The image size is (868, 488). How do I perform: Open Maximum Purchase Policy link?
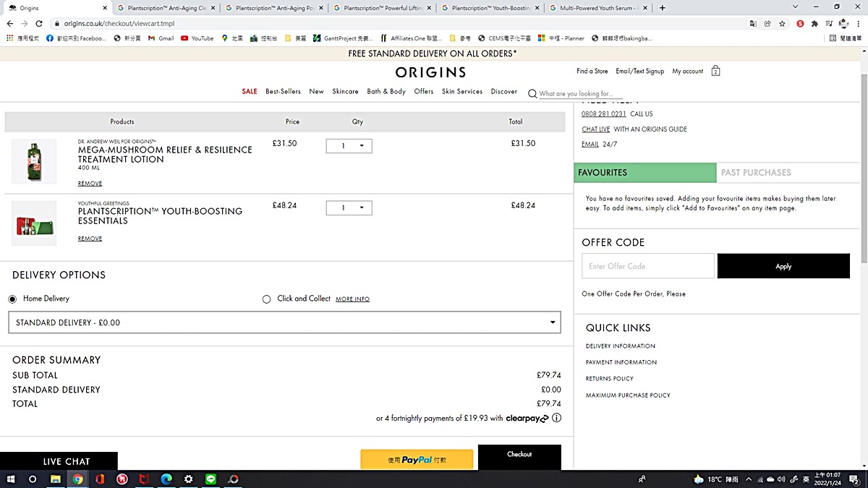click(628, 395)
